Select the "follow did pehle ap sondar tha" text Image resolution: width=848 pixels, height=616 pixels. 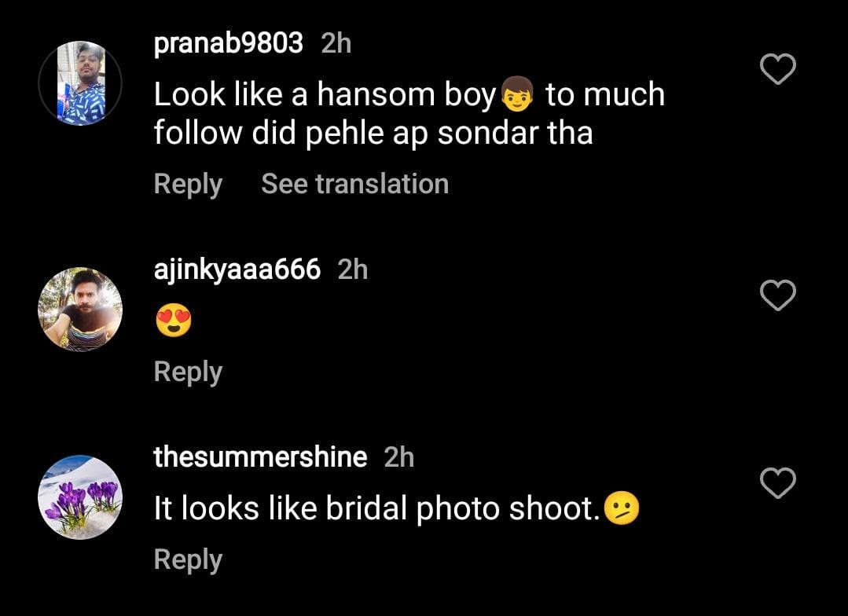click(373, 133)
